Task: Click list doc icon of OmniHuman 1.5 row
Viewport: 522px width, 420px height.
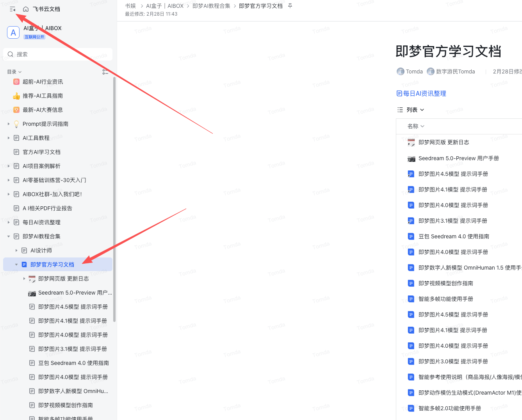Action: [x=411, y=268]
